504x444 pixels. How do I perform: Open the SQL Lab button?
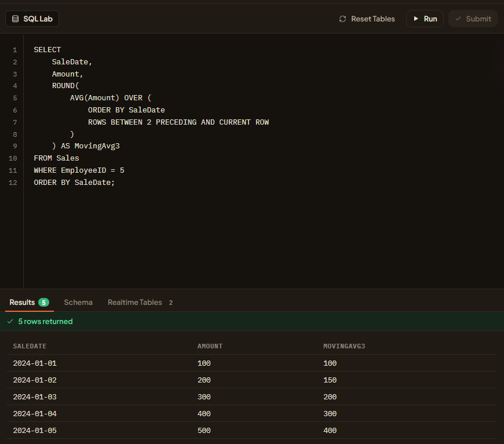coord(32,19)
